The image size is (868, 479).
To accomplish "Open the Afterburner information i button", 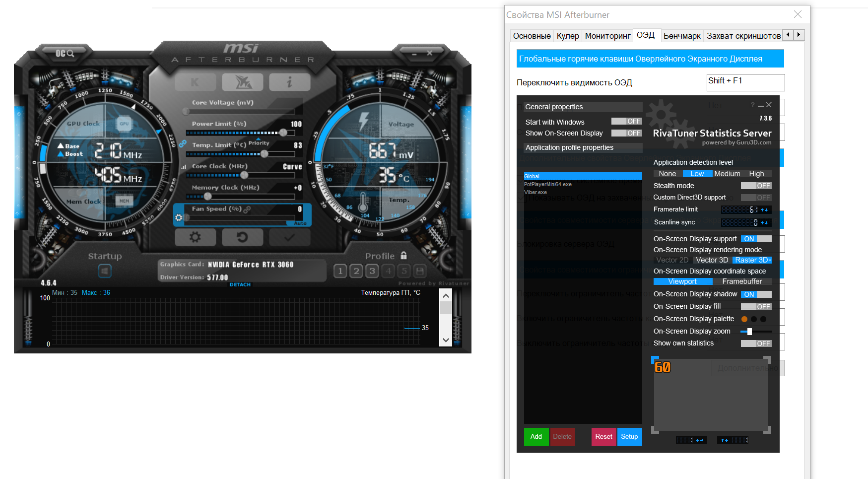I will 290,82.
